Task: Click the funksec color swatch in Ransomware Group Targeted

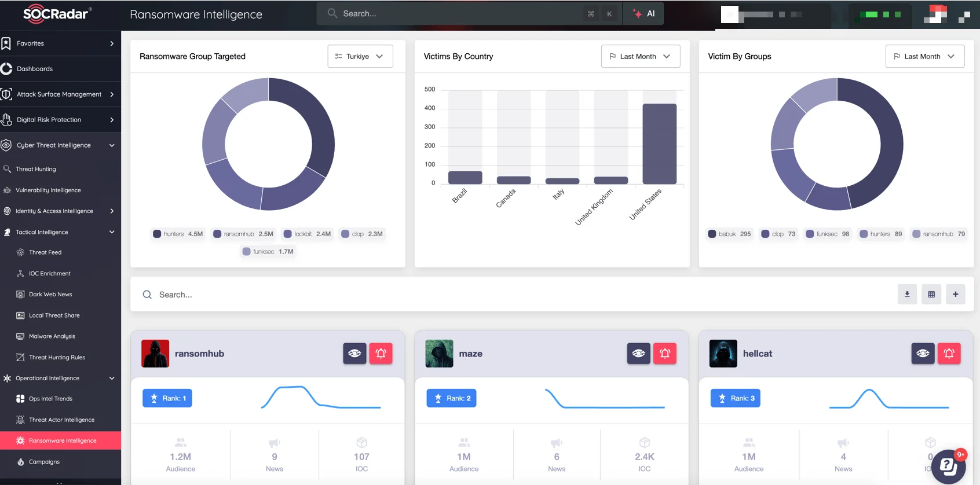Action: 246,252
